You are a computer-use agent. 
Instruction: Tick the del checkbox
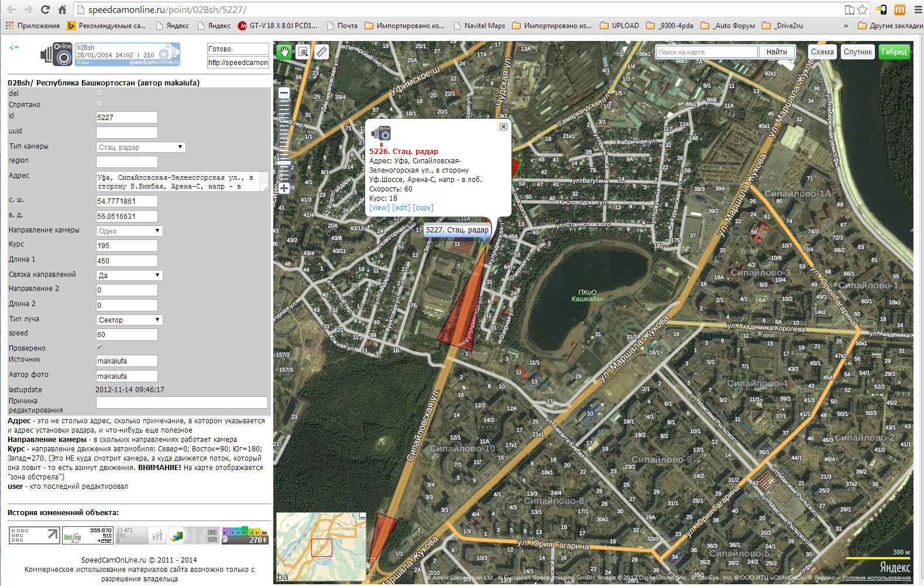[x=99, y=93]
